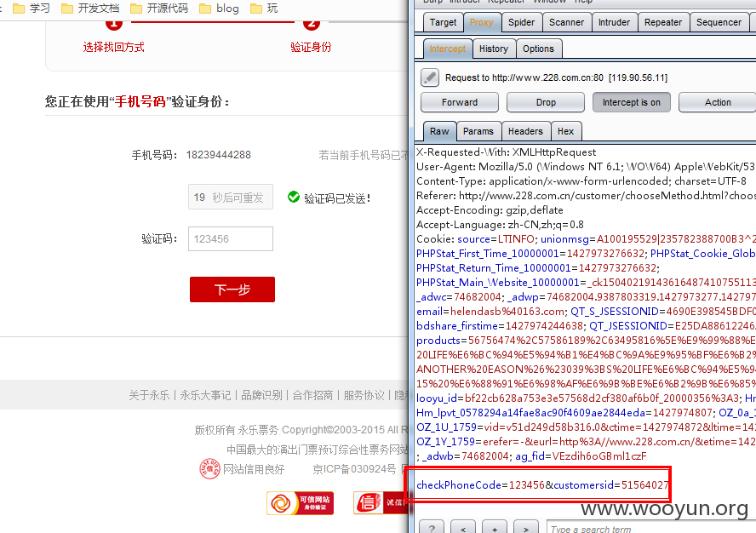Viewport: 756px width, 533px height.
Task: Switch to Headers request view
Action: tap(525, 131)
